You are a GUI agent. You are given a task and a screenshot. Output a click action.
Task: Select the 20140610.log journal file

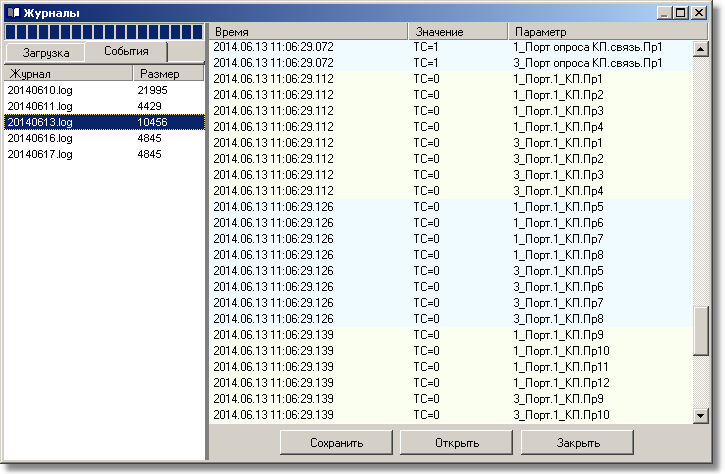point(40,90)
